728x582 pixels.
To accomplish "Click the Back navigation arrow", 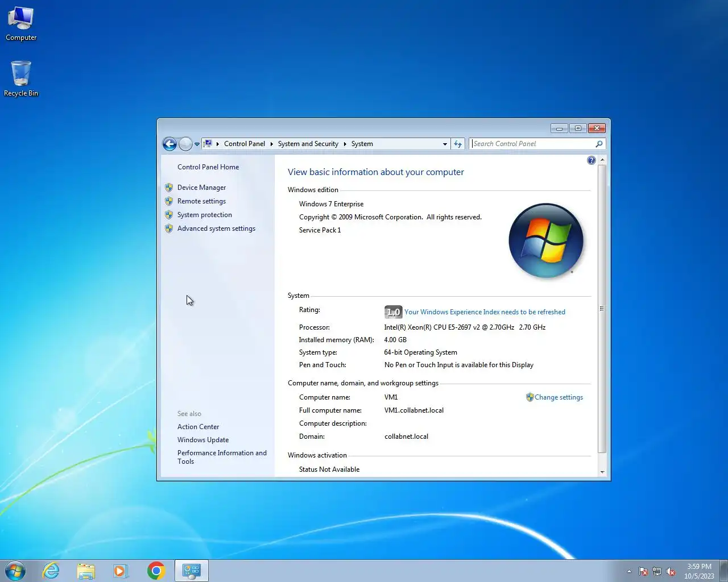I will 169,144.
